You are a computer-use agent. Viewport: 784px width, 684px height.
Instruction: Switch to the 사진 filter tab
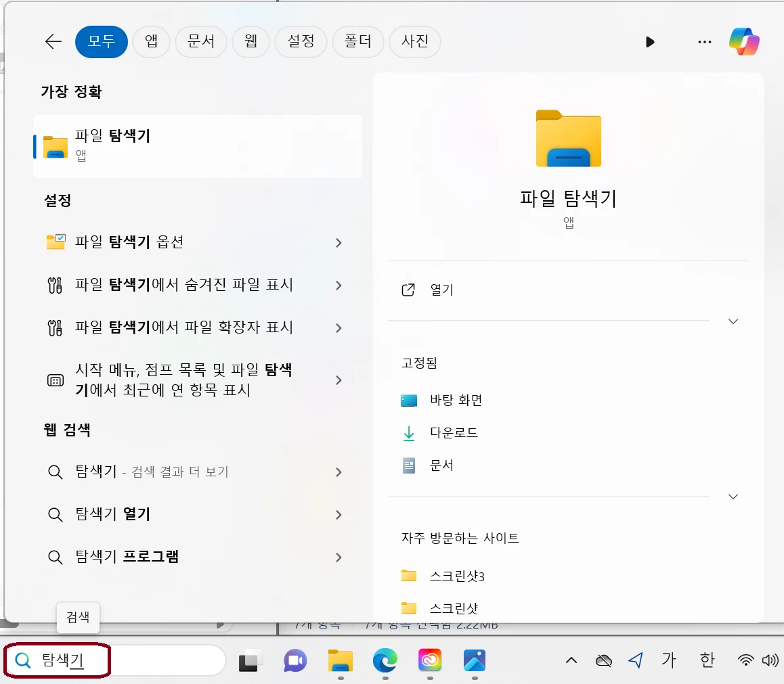point(415,41)
